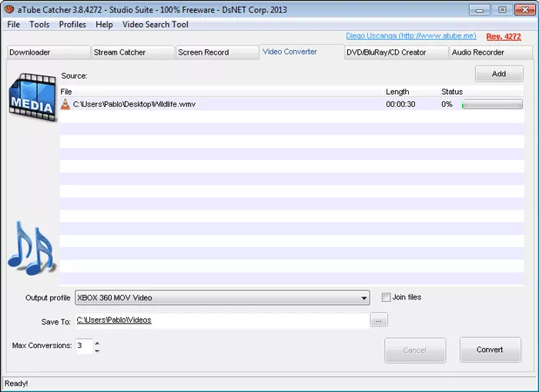Select the C:\Users\Pablo\Desktop\Wildlife.wmv file row
Viewport: 539px width, 392px height.
tap(292, 104)
